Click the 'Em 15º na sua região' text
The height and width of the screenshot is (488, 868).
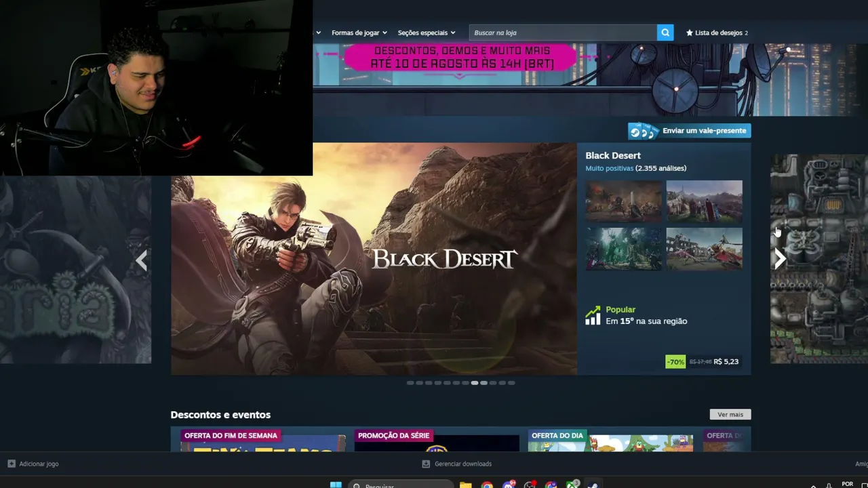click(x=646, y=321)
